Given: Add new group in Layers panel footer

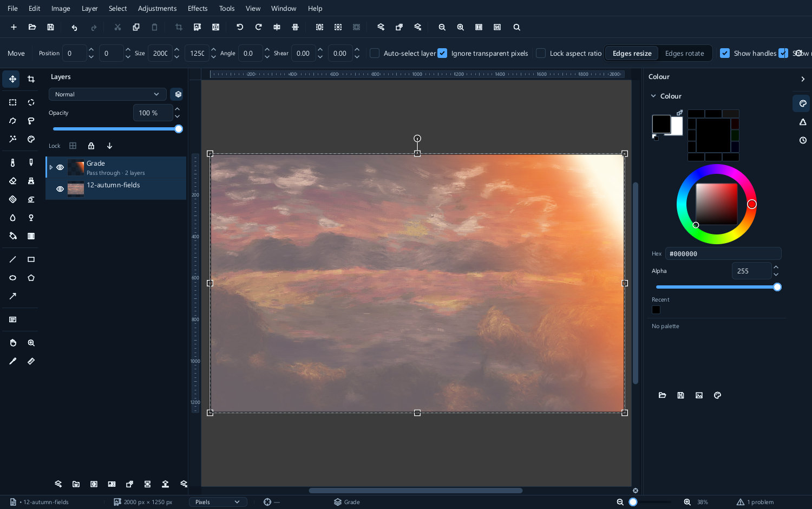Looking at the screenshot, I should coord(76,484).
